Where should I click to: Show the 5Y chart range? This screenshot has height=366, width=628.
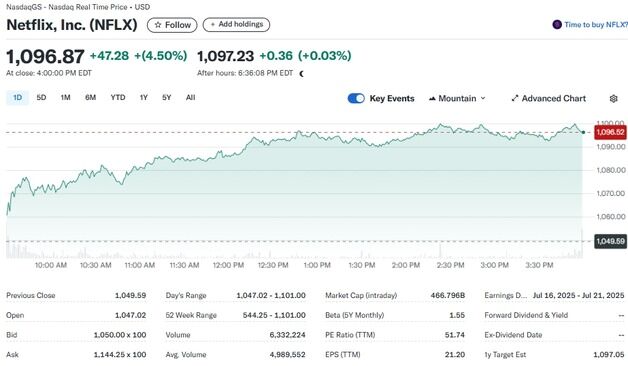click(167, 98)
